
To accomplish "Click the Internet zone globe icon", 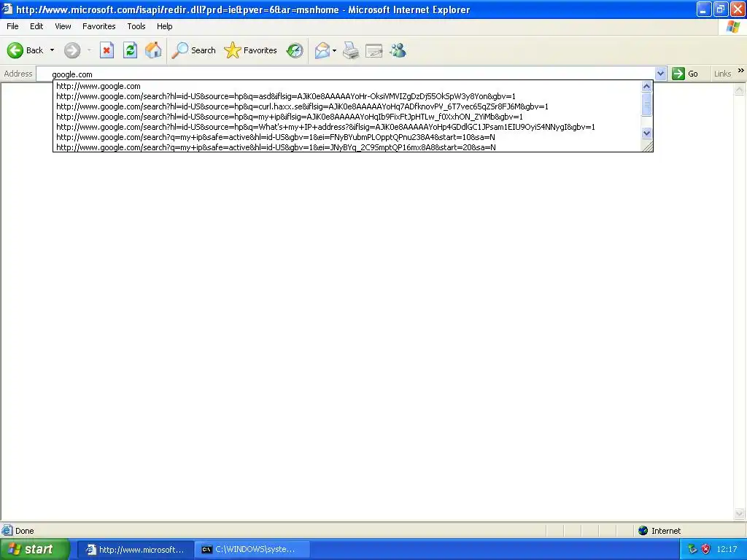I will pos(643,531).
